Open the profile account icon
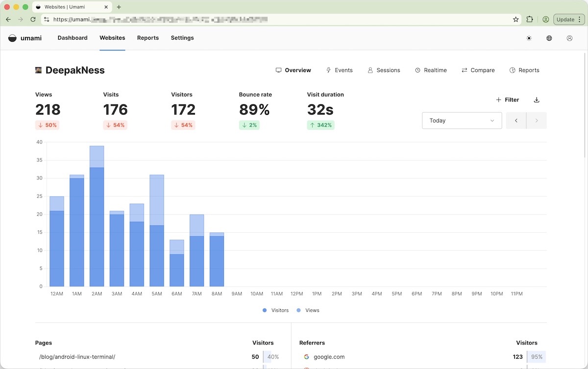Screen dimensions: 588x369 coord(569,38)
